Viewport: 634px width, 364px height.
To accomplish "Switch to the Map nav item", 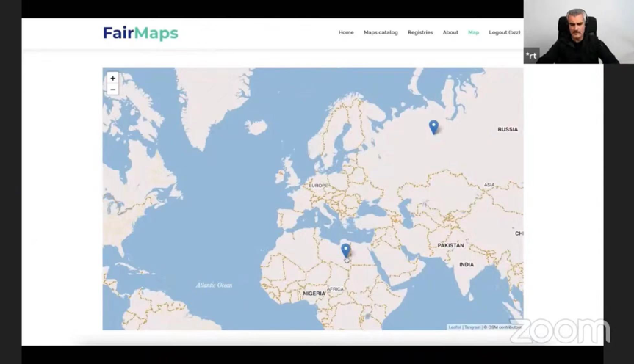I will (x=473, y=32).
